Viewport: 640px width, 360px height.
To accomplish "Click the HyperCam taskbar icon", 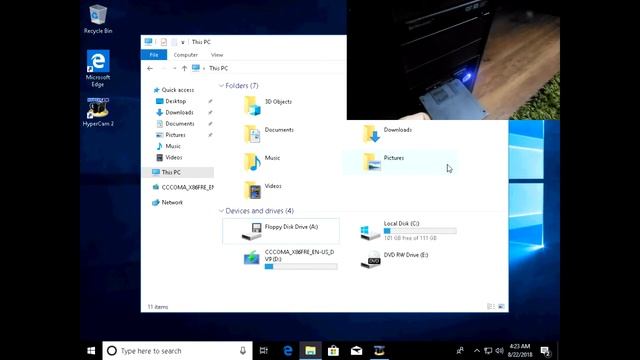I will [379, 351].
